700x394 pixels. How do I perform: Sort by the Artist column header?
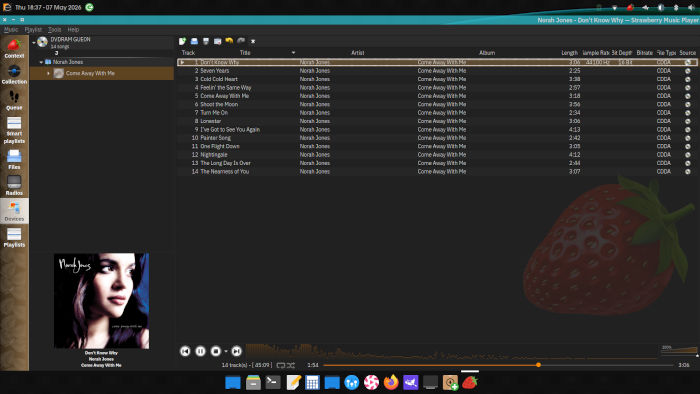pos(358,53)
